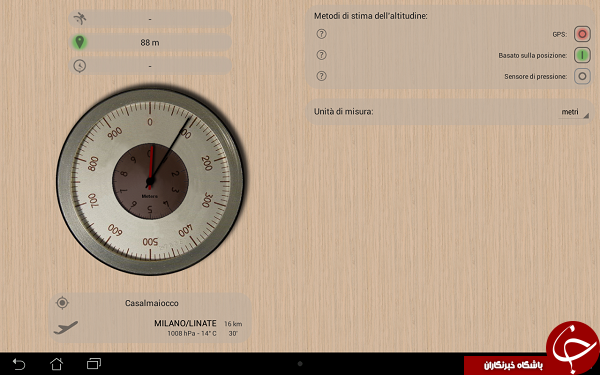Tap the Metodi di stima dell'altitudine heading
The width and height of the screenshot is (600, 375).
point(370,16)
